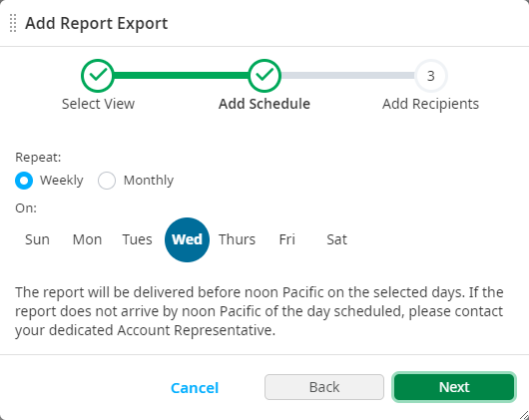This screenshot has width=529, height=420.
Task: Toggle Fri as a delivery day
Action: (286, 239)
